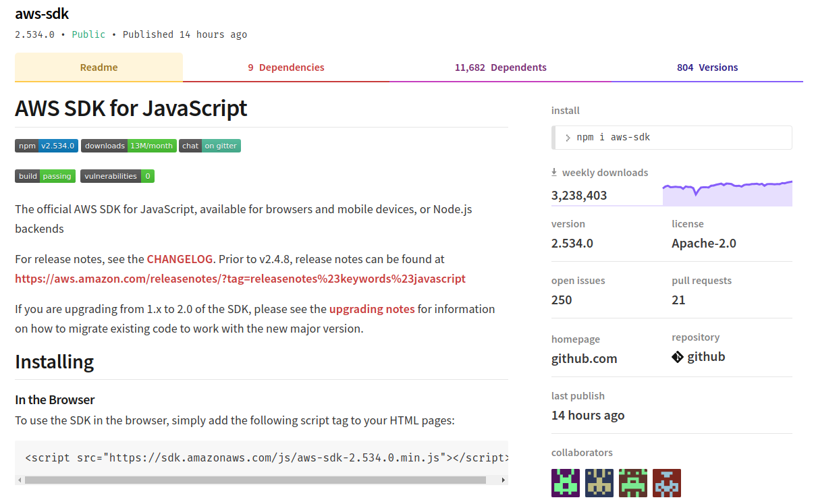This screenshot has width=814, height=504.
Task: Copy the npm i aws-sdk install command
Action: [x=672, y=138]
